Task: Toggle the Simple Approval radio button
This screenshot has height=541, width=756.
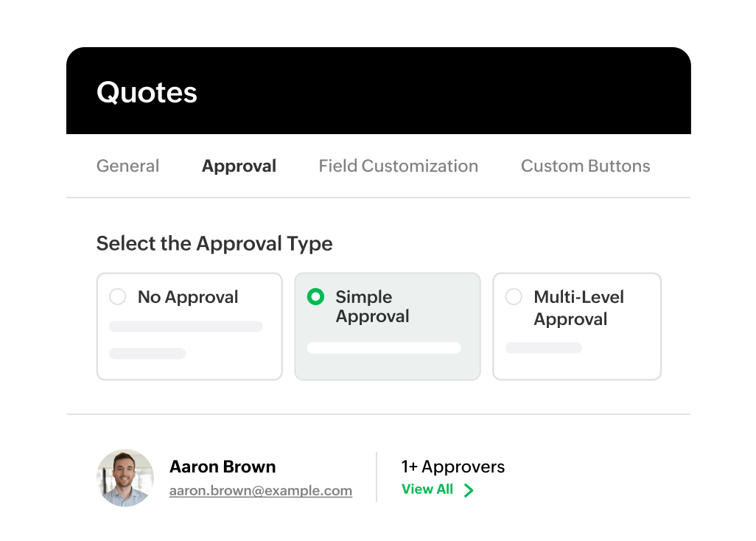Action: (x=315, y=297)
